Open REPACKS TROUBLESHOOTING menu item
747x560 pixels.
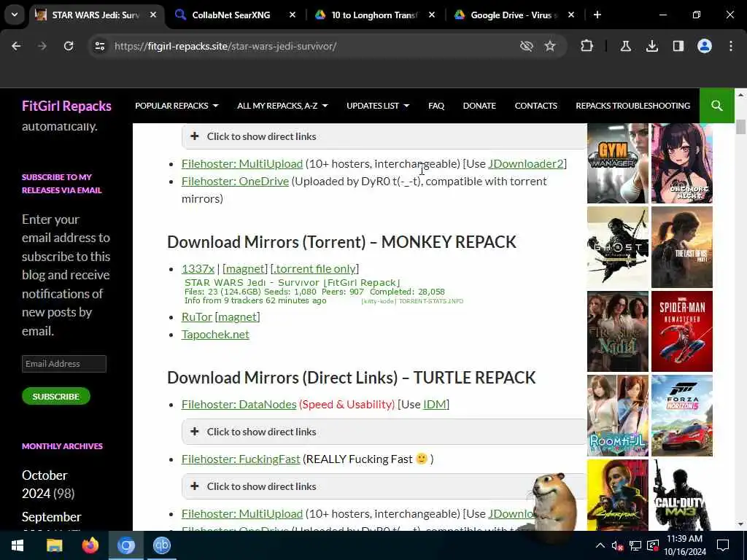(632, 106)
